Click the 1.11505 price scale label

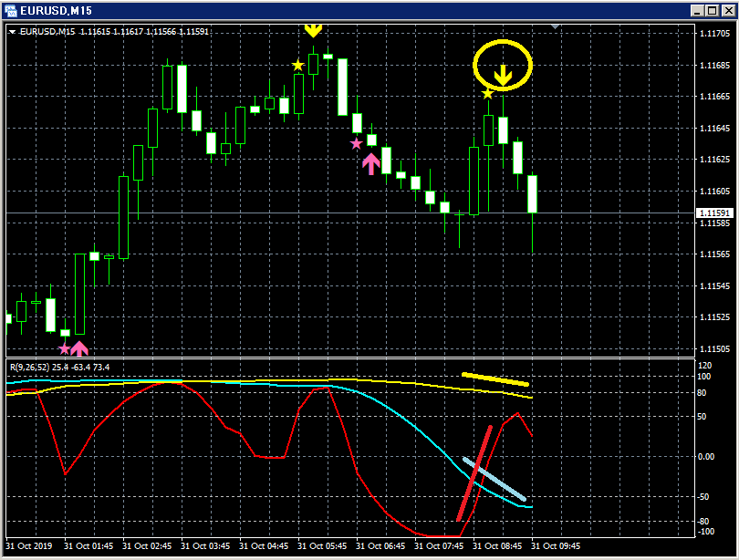click(715, 349)
